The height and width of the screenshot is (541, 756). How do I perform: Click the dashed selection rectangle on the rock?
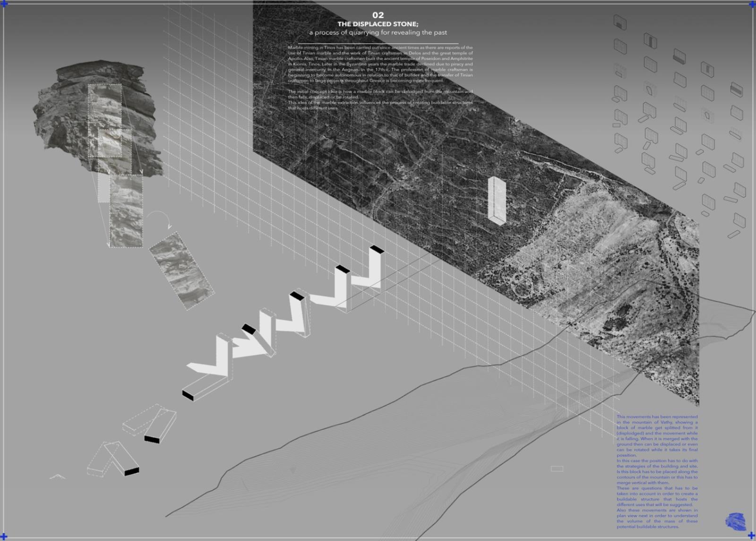click(104, 121)
